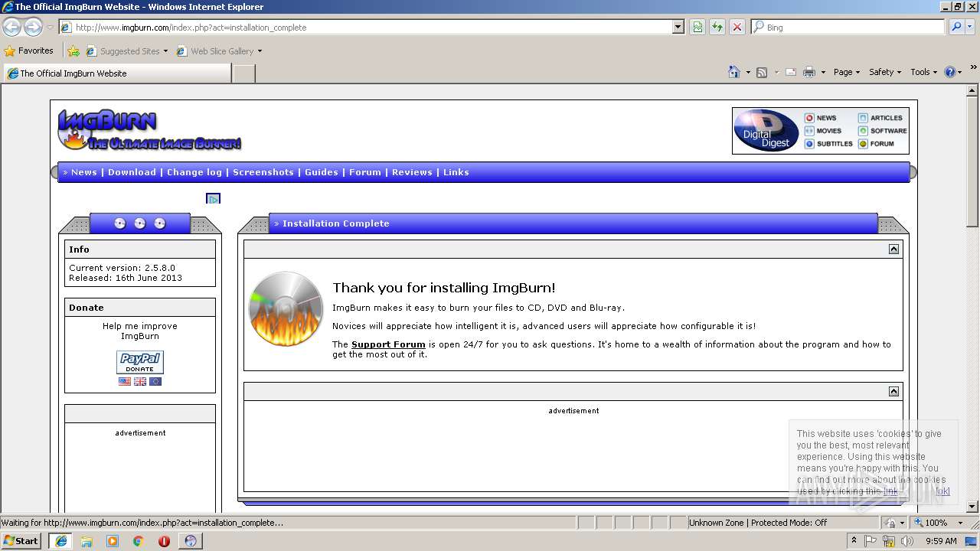Go back with the Back arrow button
Viewport: 980px width, 551px height.
pyautogui.click(x=11, y=27)
